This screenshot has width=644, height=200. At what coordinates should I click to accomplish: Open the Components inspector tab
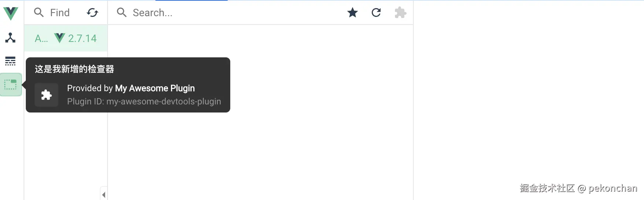10,37
